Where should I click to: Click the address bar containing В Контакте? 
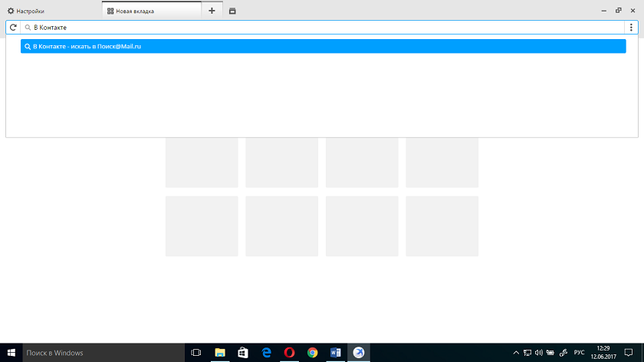(323, 28)
